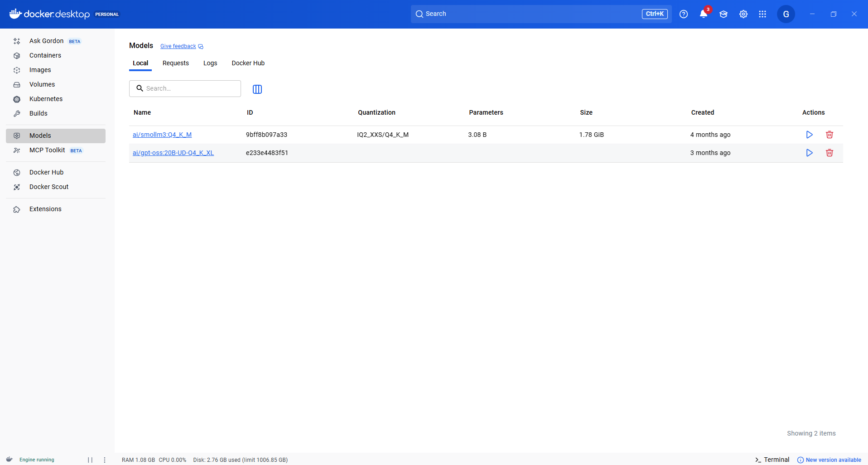
Task: Click the Disk usage status text
Action: click(x=241, y=460)
